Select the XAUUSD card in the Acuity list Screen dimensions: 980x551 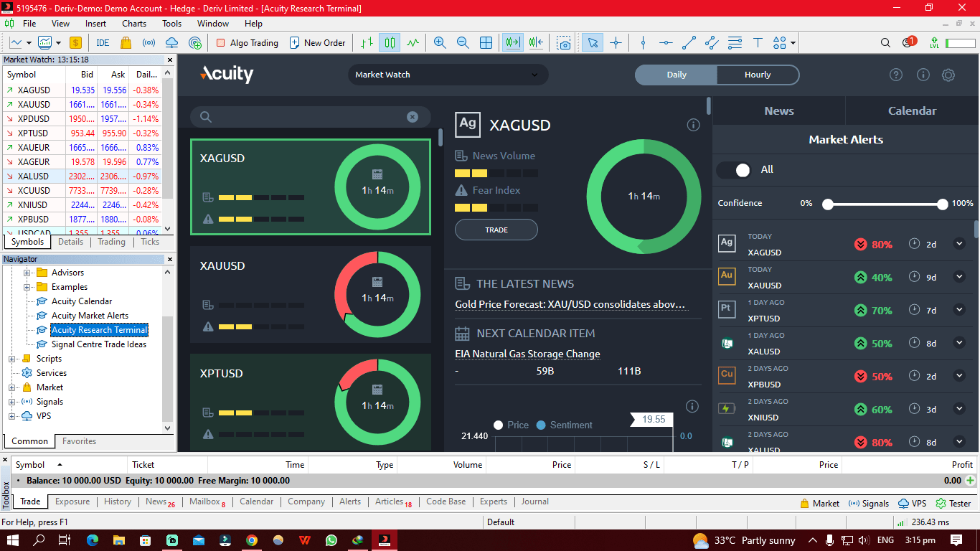coord(311,294)
